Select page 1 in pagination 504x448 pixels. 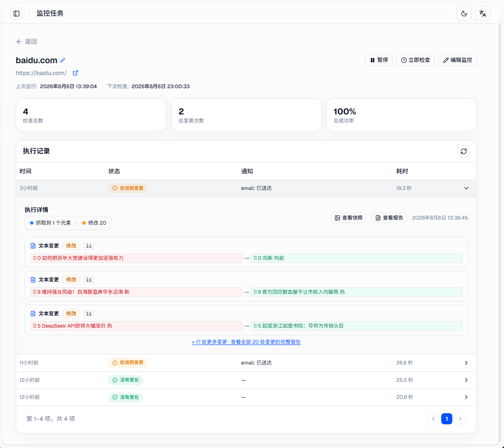(x=446, y=419)
